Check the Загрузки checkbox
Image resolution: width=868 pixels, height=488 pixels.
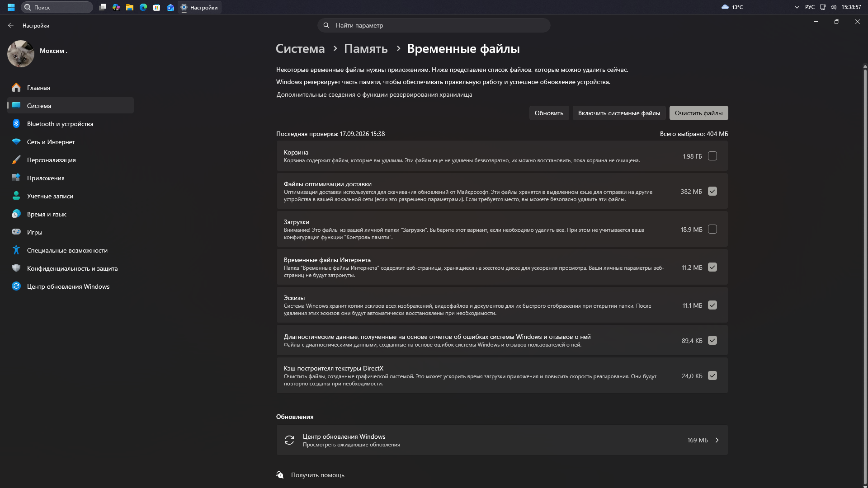click(x=712, y=229)
